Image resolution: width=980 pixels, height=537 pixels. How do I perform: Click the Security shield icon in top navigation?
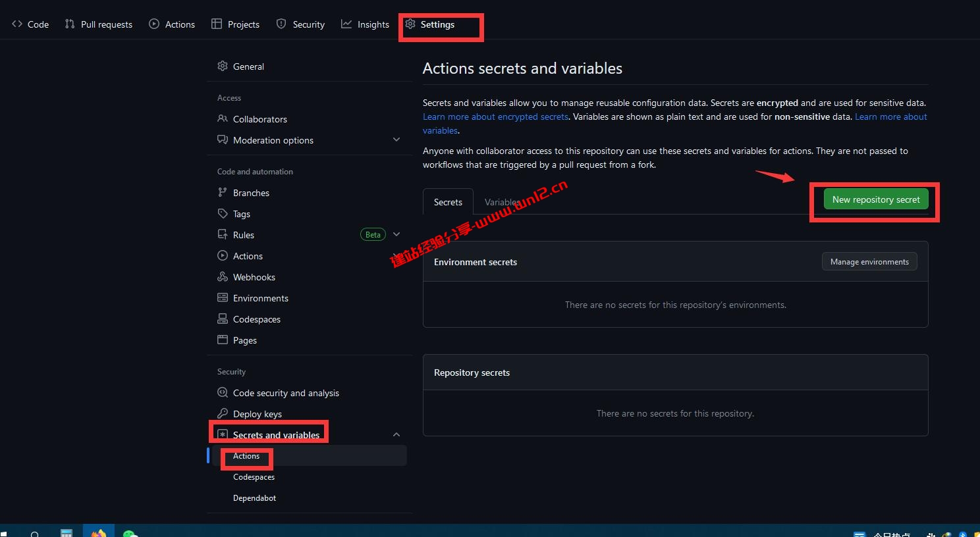[281, 24]
